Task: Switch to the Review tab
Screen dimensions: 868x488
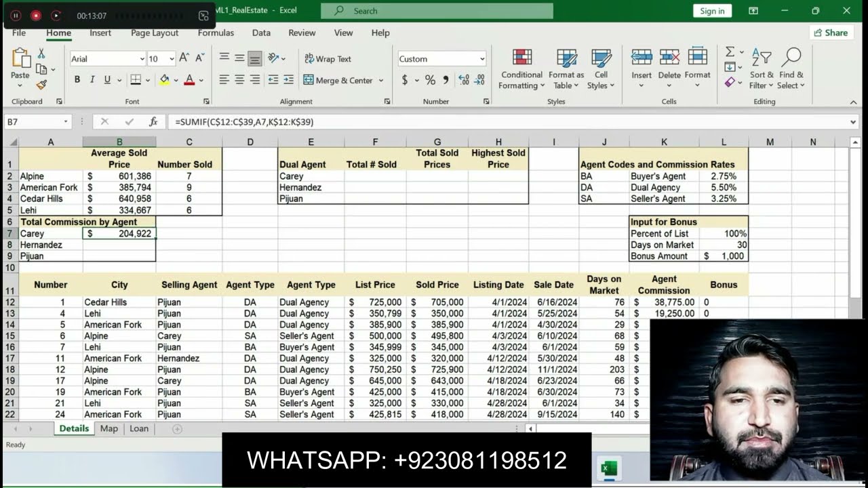Action: pyautogui.click(x=302, y=33)
